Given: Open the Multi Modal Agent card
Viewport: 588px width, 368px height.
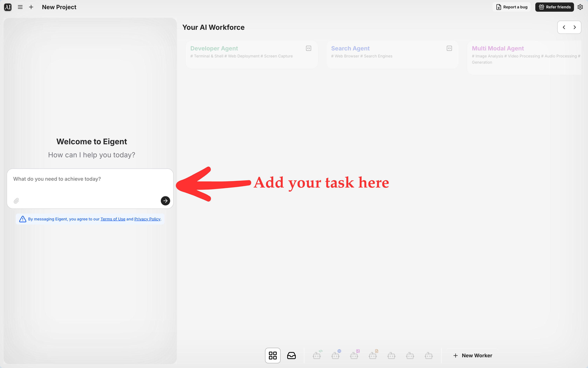Looking at the screenshot, I should pos(524,58).
